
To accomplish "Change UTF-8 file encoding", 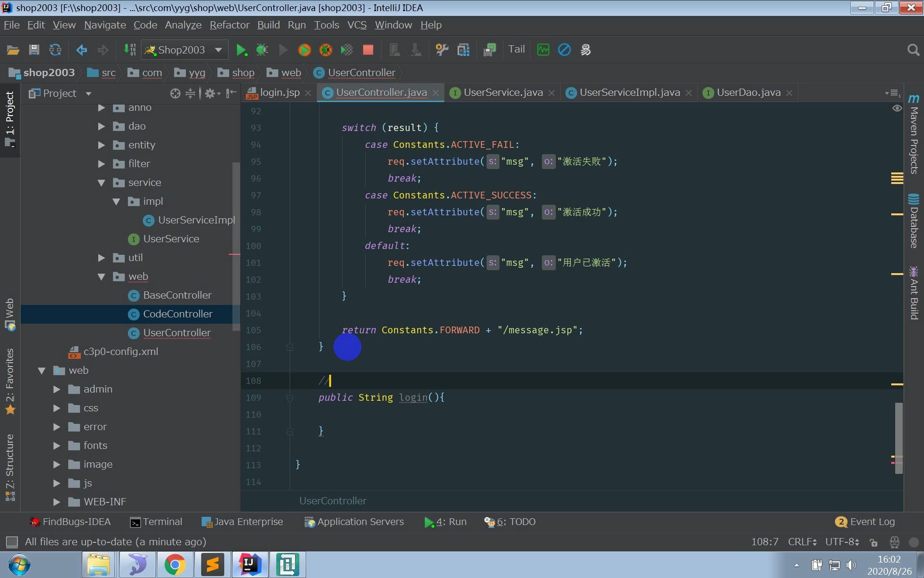I will pyautogui.click(x=842, y=542).
